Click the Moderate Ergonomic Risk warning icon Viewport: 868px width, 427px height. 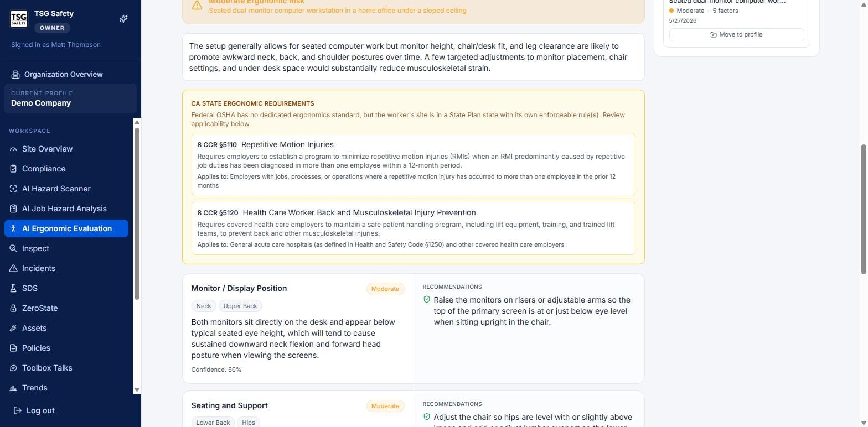pyautogui.click(x=197, y=5)
